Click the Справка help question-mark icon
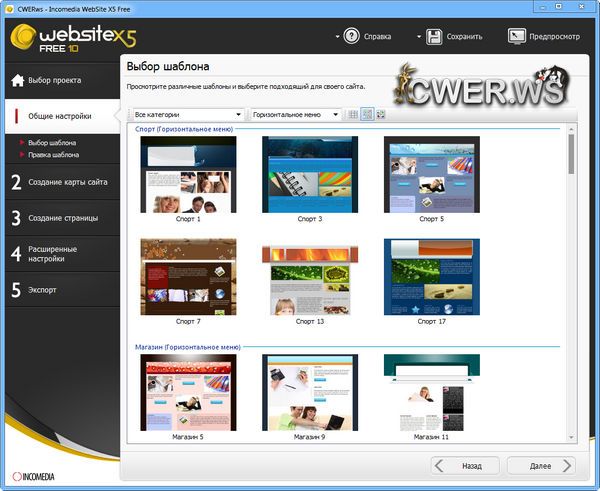 351,36
